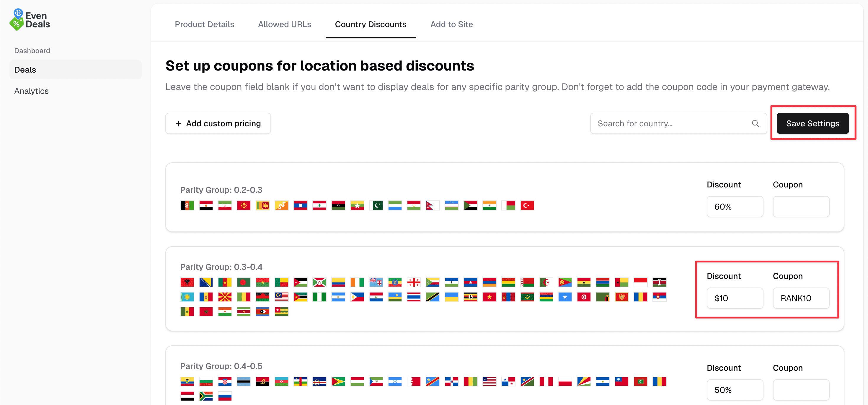Click the 'Parity Group: 0.4-0.5' label

pyautogui.click(x=221, y=366)
